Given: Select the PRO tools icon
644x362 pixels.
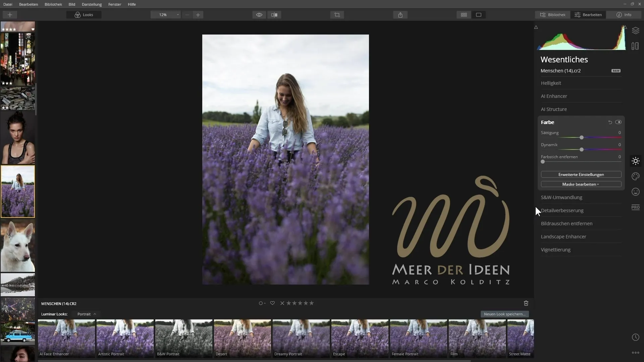Looking at the screenshot, I should pos(635,207).
